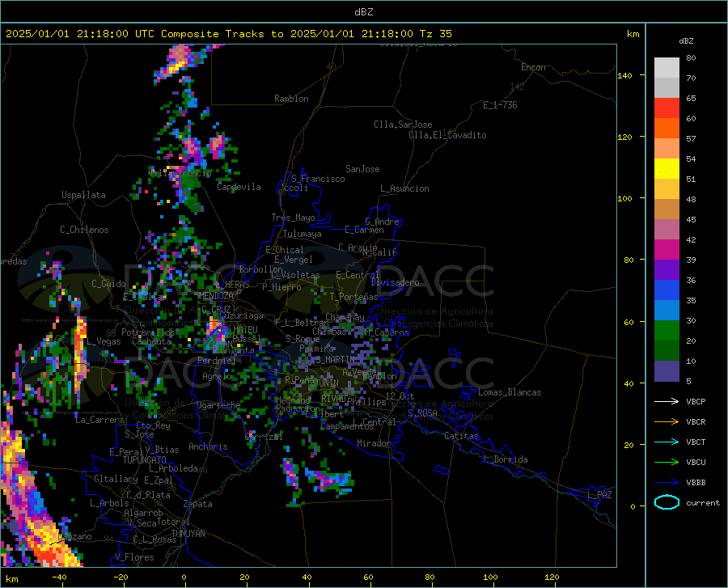The height and width of the screenshot is (588, 728).
Task: Click the white VBCP arrow in legend
Action: pyautogui.click(x=667, y=401)
